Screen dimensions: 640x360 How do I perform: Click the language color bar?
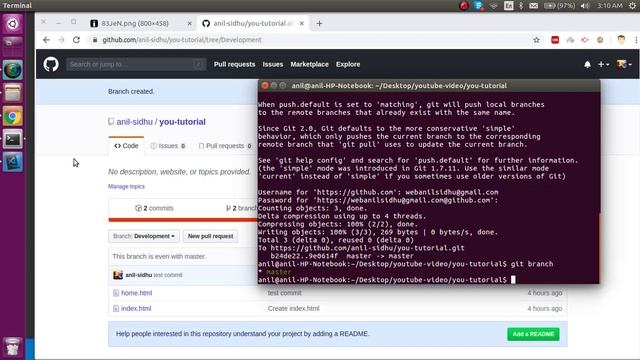(x=183, y=220)
